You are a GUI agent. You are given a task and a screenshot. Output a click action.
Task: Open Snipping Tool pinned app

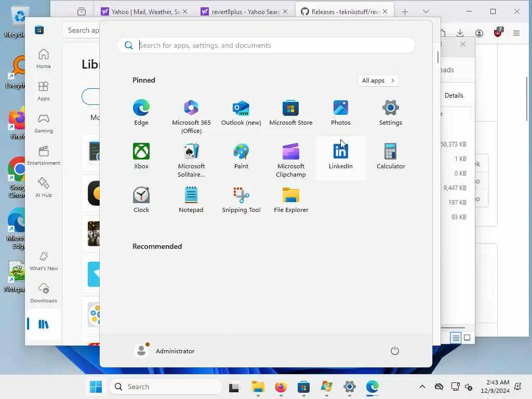tap(241, 200)
